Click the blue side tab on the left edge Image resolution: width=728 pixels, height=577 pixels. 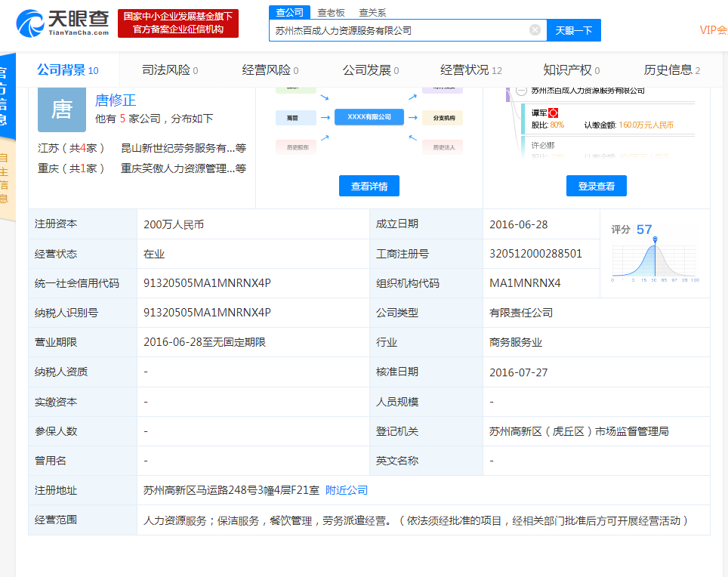(7, 95)
